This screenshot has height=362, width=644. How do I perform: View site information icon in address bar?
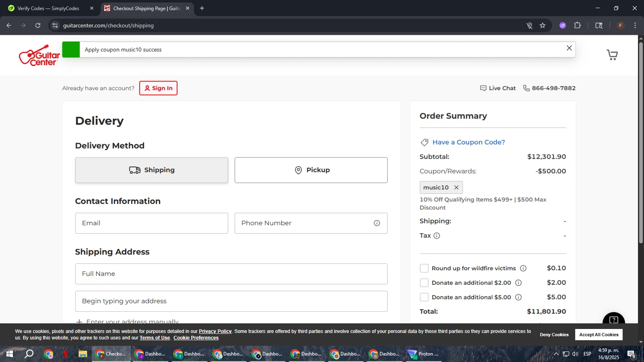point(55,26)
